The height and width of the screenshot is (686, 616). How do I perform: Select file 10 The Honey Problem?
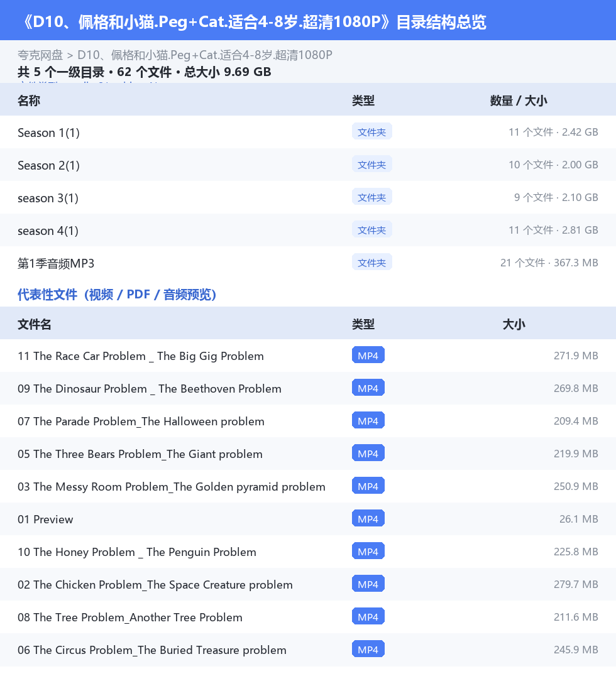coord(137,552)
